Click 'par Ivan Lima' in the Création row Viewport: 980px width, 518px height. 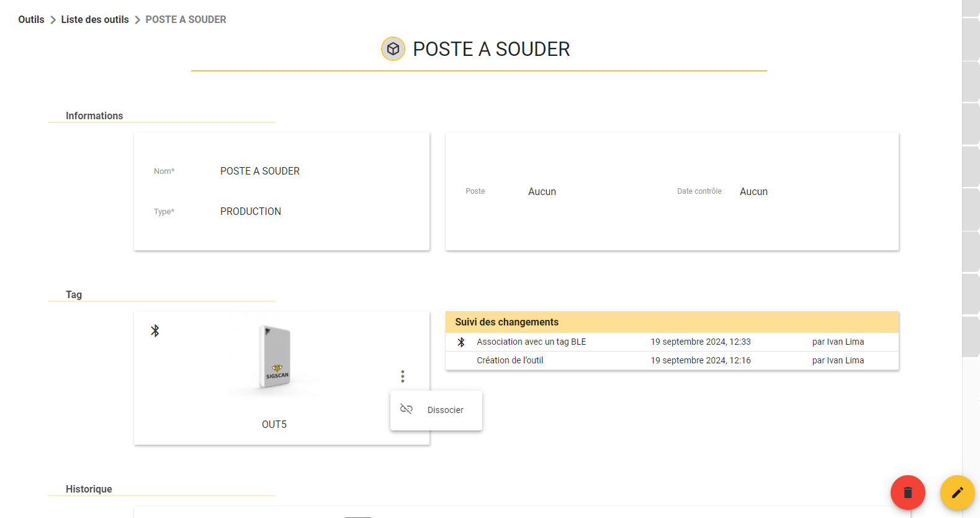838,360
